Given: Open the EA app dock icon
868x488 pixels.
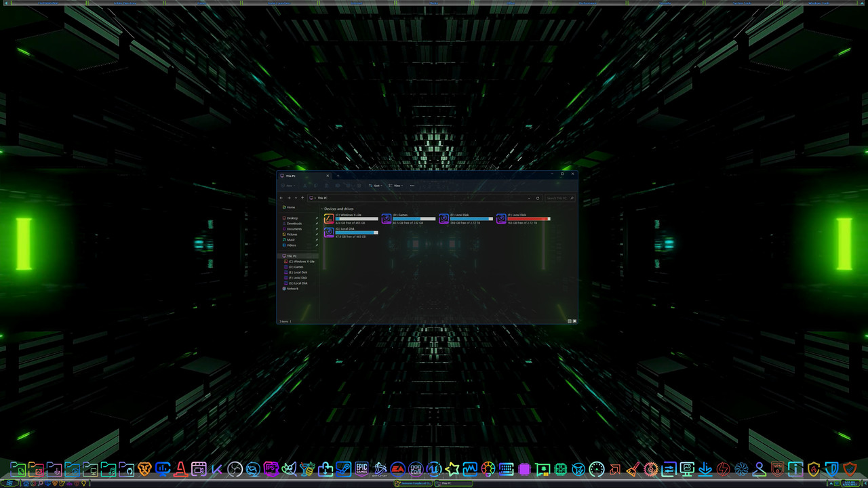Looking at the screenshot, I should [398, 468].
